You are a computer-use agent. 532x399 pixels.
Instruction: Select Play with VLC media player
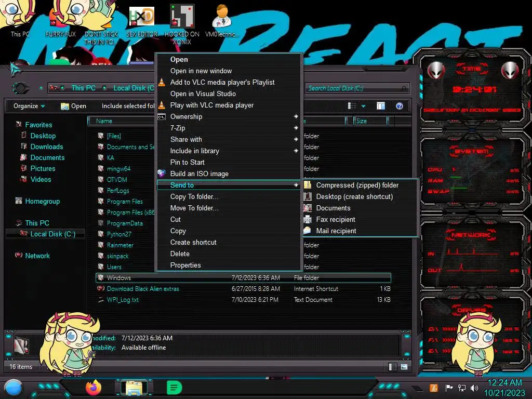pyautogui.click(x=229, y=105)
